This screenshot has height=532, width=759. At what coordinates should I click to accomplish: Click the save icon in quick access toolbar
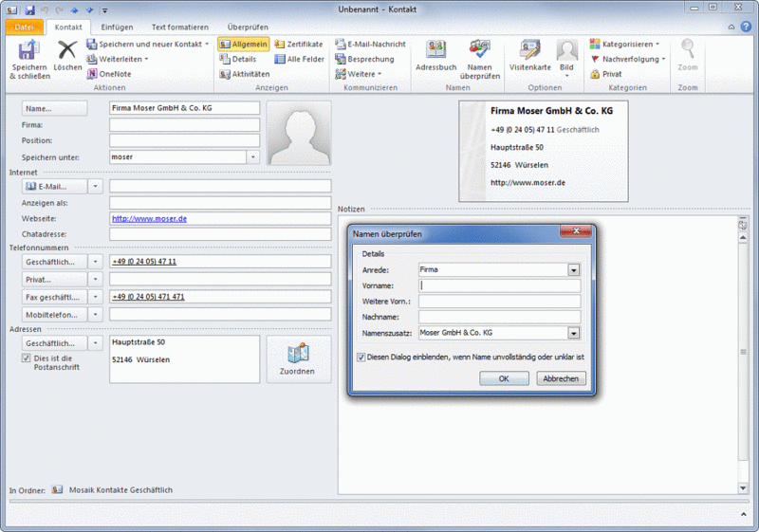[x=30, y=9]
